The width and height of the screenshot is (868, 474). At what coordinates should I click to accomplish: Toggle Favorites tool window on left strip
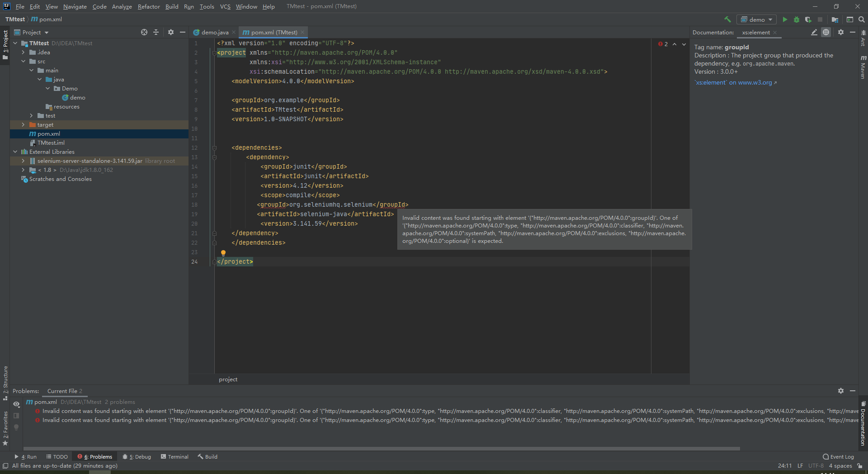coord(5,428)
